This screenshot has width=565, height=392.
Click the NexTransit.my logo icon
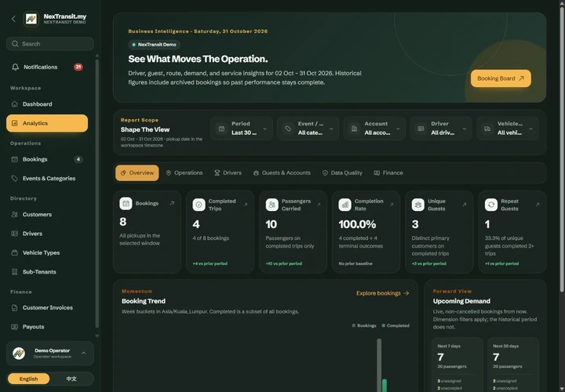point(31,19)
